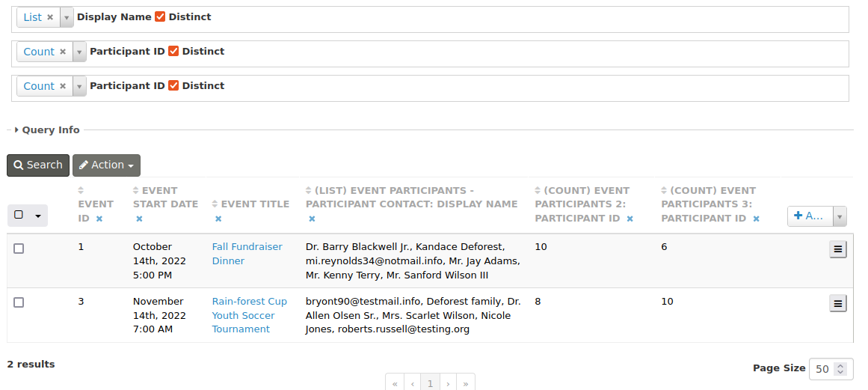Open the Action dropdown menu

106,165
